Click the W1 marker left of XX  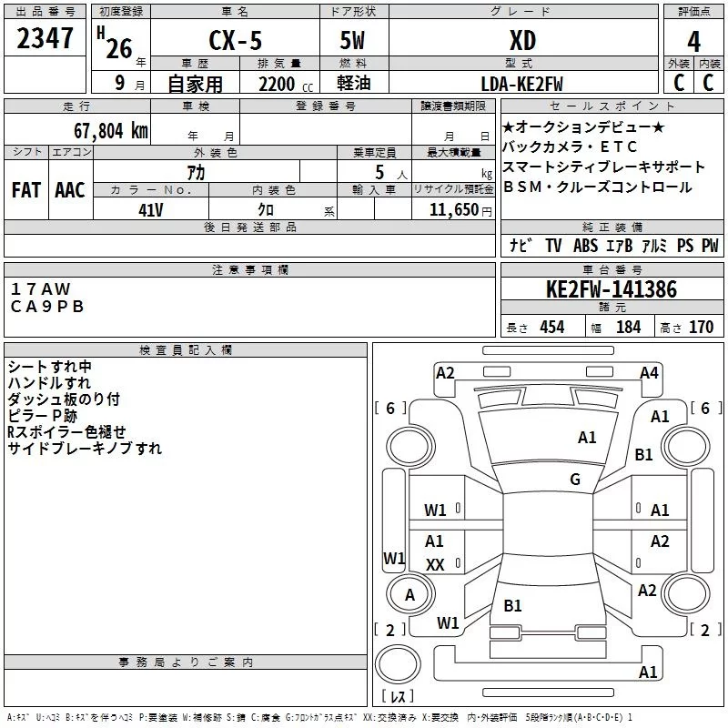[x=394, y=557]
